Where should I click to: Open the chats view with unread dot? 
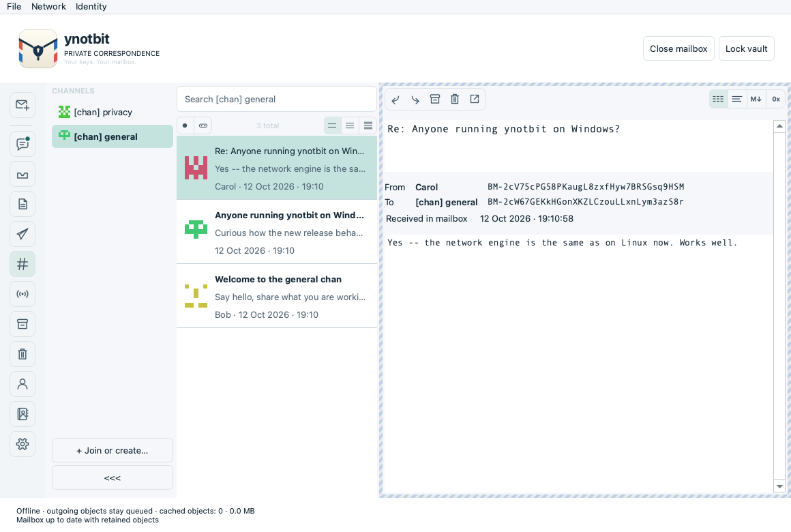tap(23, 144)
